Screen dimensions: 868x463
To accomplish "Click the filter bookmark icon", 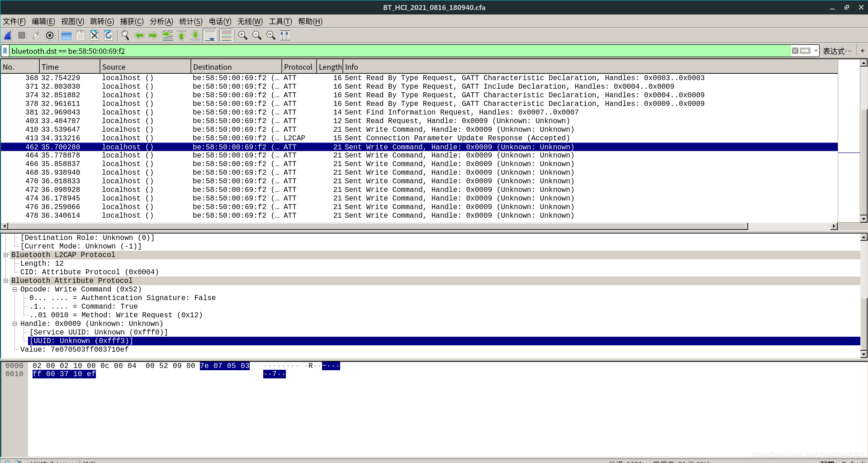I will 5,51.
